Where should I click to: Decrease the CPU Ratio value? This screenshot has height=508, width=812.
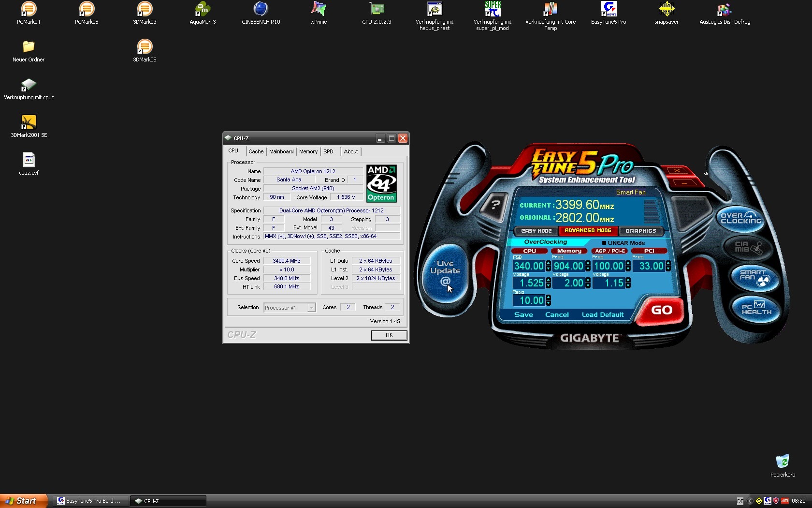pyautogui.click(x=548, y=303)
